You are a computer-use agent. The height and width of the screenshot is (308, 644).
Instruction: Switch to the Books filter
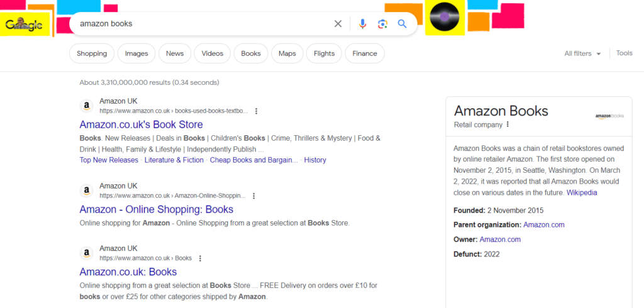point(251,53)
